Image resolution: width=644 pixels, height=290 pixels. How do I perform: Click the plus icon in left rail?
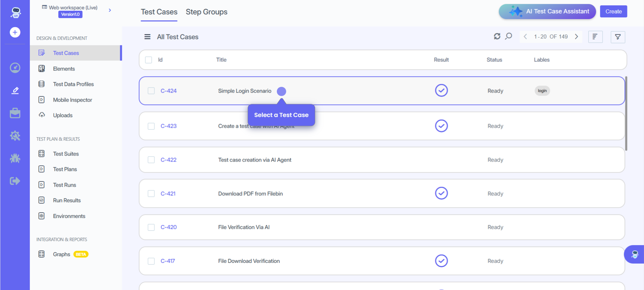(15, 32)
